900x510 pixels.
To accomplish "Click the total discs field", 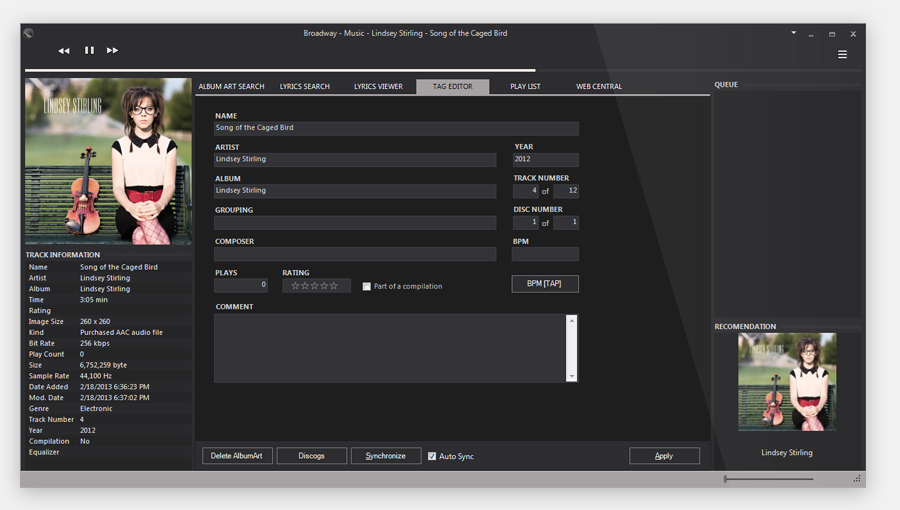I will [566, 223].
